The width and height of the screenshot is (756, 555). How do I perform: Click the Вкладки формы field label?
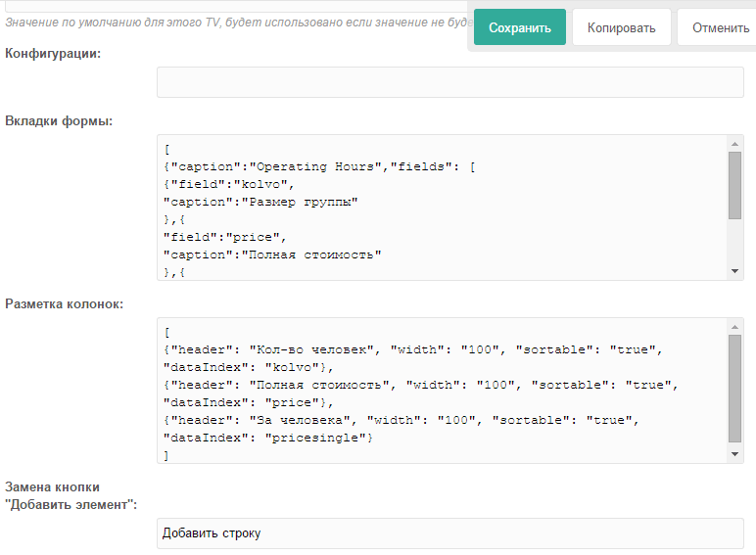point(59,121)
